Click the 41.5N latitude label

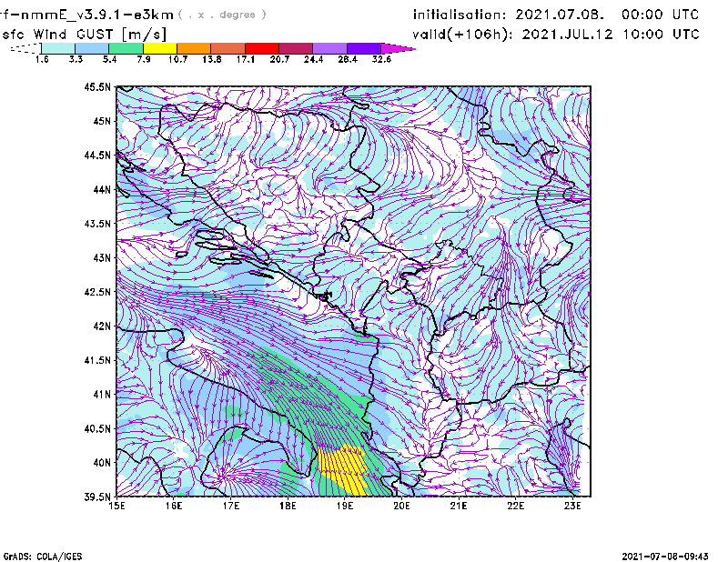click(97, 360)
